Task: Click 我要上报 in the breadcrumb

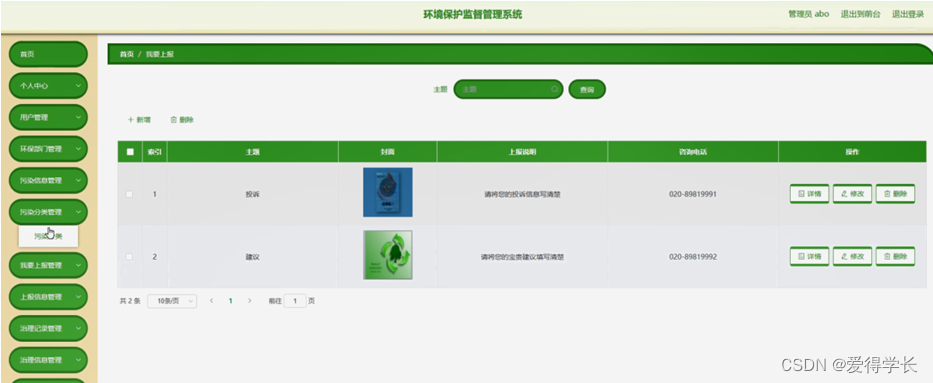Action: click(x=160, y=54)
